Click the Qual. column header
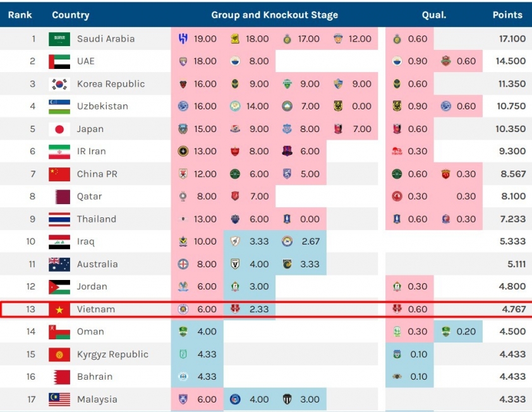 click(x=434, y=15)
